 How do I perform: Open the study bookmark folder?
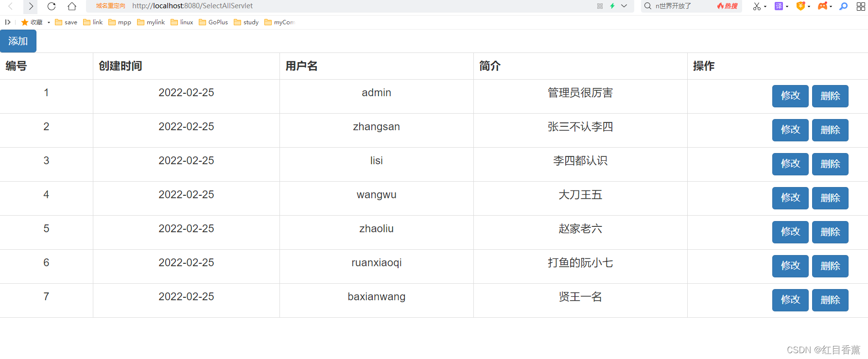(246, 22)
